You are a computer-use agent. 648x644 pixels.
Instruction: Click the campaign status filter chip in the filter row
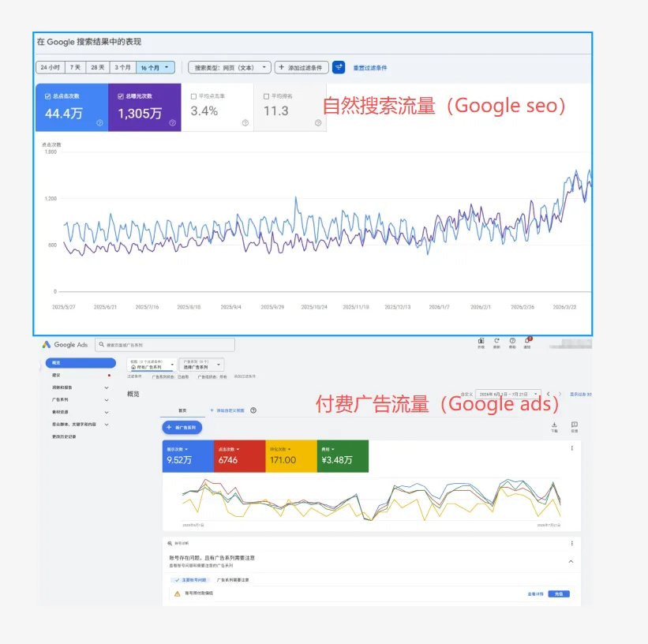point(170,377)
